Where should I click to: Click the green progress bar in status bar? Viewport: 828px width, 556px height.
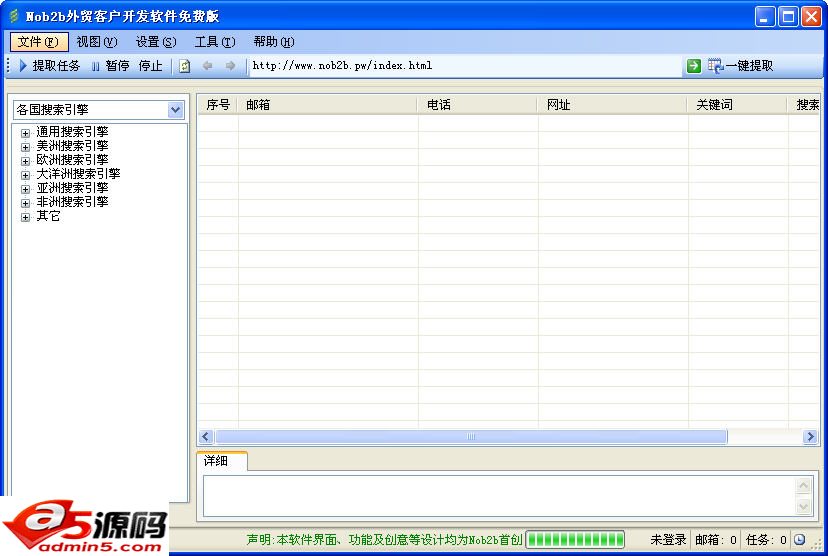575,539
